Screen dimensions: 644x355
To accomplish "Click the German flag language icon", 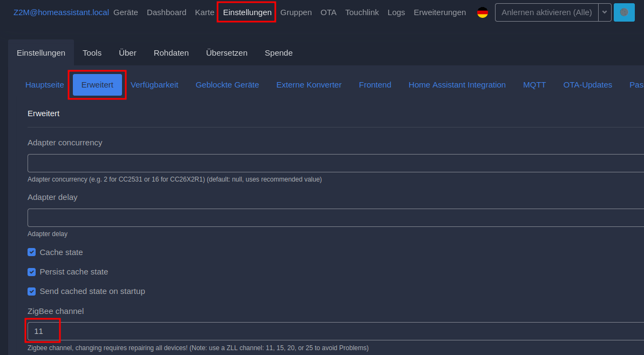I will pos(483,12).
